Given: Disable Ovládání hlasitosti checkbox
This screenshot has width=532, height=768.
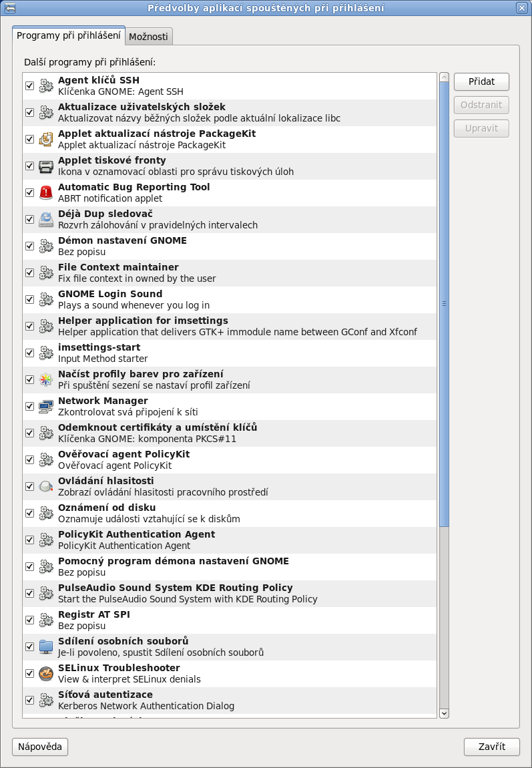Looking at the screenshot, I should click(30, 486).
